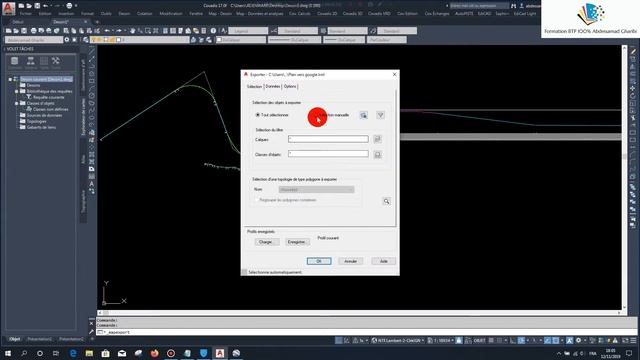Open the ParCouleur plot style dropdown
The width and height of the screenshot is (640, 360).
pos(387,40)
